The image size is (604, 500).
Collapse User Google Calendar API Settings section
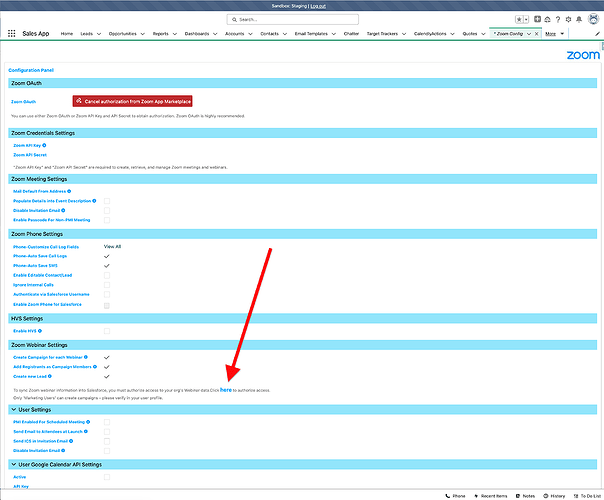14,465
